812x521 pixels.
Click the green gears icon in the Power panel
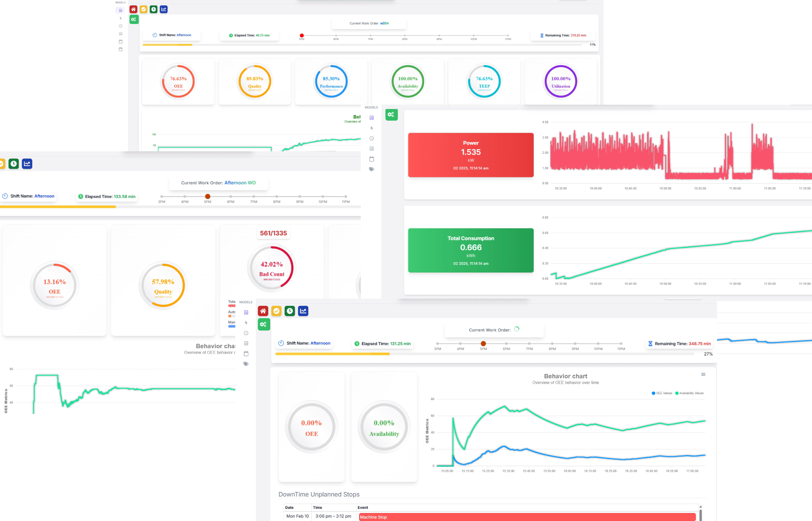pyautogui.click(x=392, y=115)
